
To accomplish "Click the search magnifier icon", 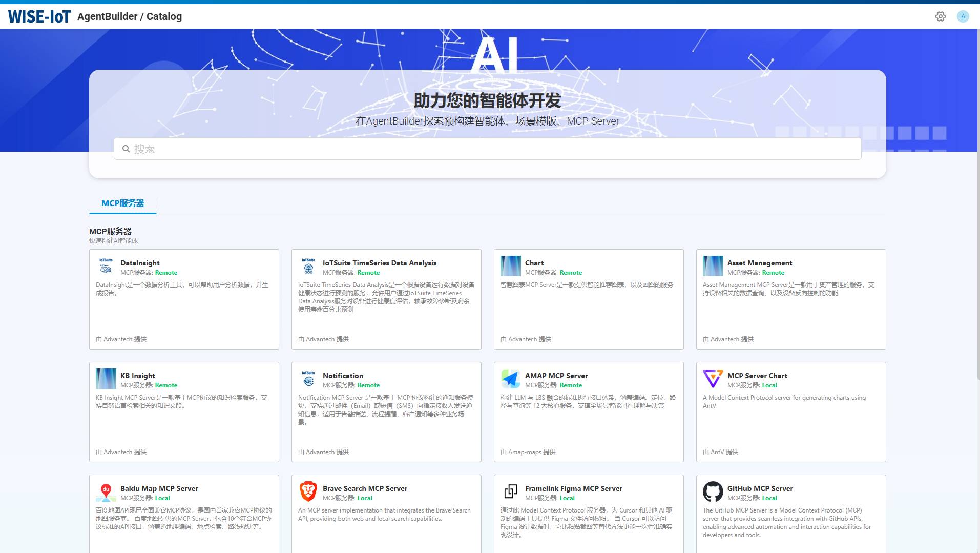I will tap(126, 149).
